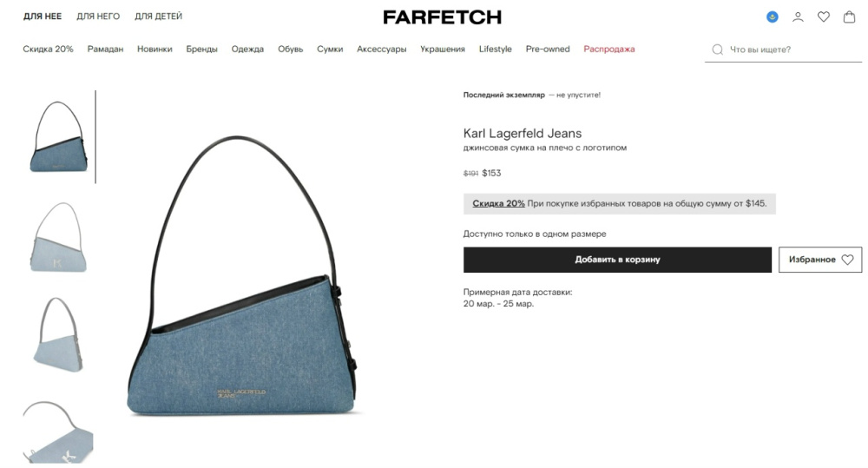The height and width of the screenshot is (468, 868).
Task: Select the ДЛЯ НЕЕ tab
Action: (43, 16)
